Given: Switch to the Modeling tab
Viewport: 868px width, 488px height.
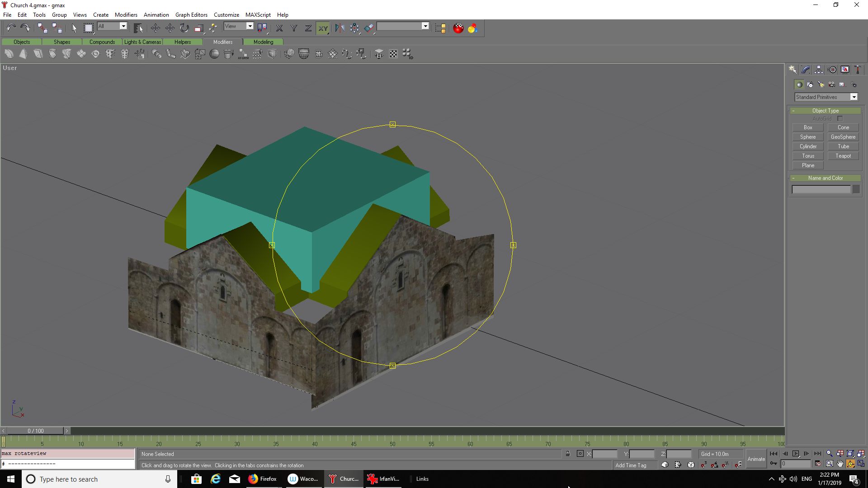Looking at the screenshot, I should tap(263, 42).
